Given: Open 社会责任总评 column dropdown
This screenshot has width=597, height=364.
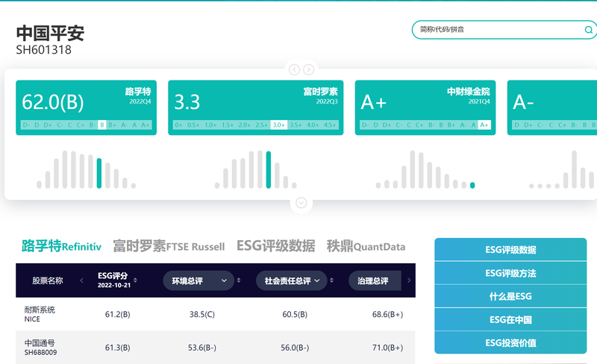Looking at the screenshot, I should (x=291, y=280).
